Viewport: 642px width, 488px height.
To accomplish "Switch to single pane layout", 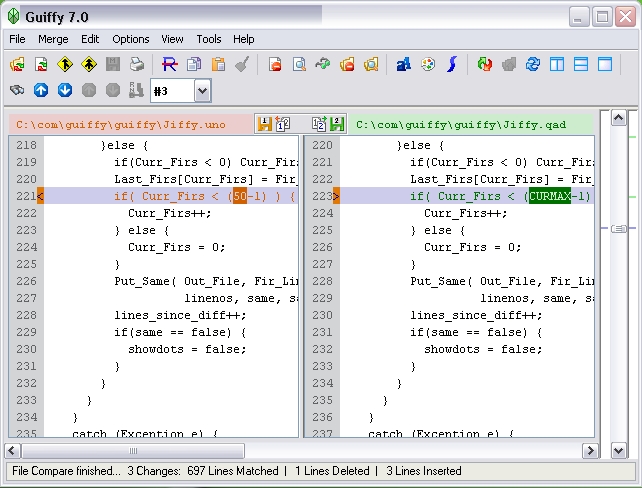I will pos(605,64).
